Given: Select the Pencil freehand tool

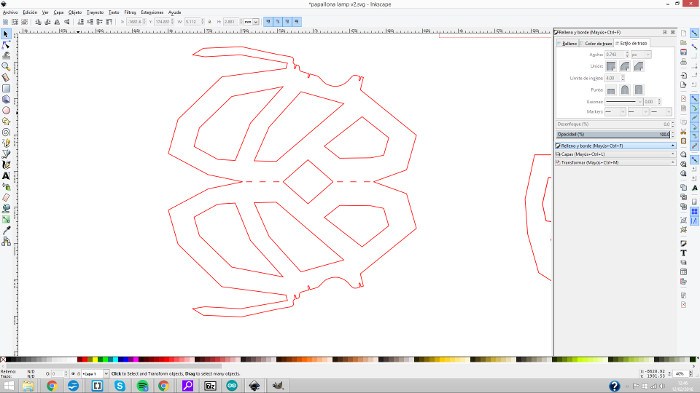Looking at the screenshot, I should click(6, 143).
